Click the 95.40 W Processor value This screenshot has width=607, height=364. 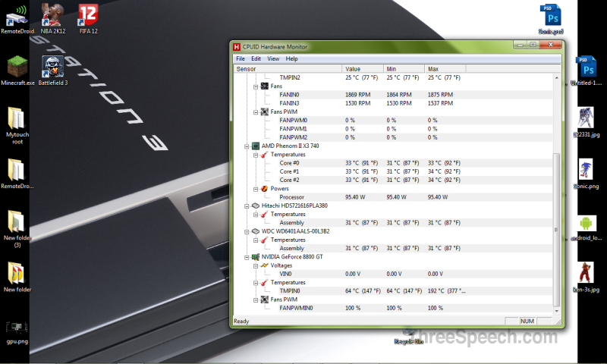pyautogui.click(x=355, y=197)
